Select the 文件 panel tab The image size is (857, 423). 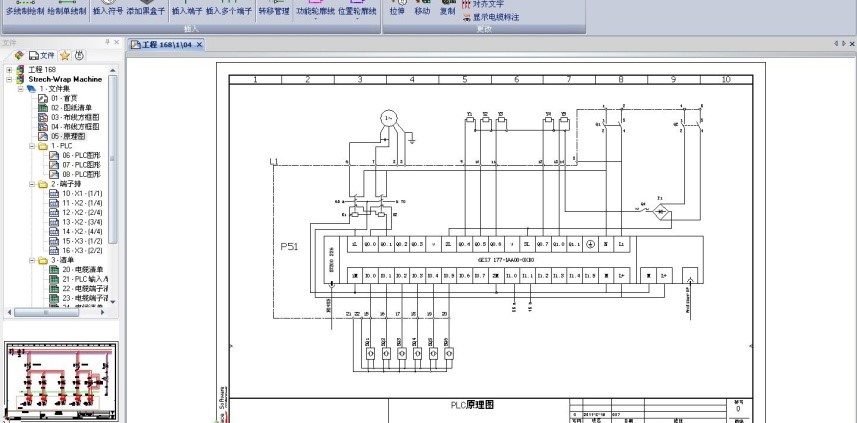pyautogui.click(x=42, y=55)
